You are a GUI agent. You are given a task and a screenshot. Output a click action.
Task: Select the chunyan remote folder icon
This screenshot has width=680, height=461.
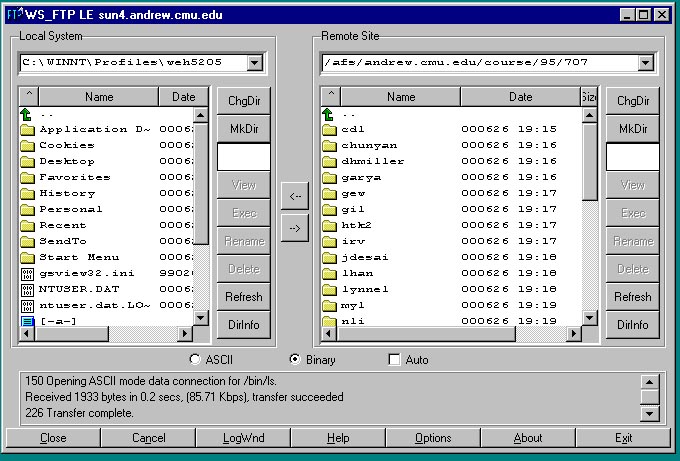pos(330,145)
